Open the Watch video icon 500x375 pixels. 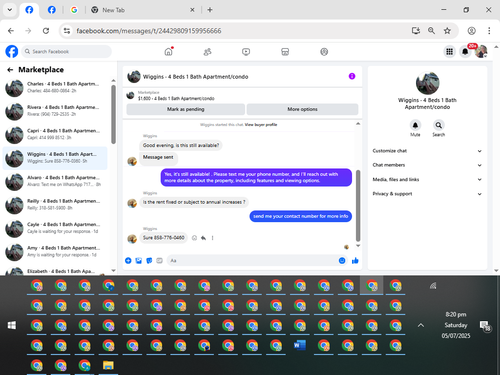point(246,52)
